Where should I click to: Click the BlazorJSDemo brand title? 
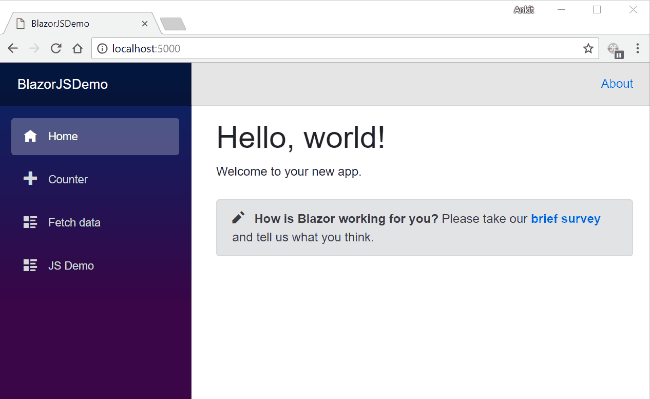click(63, 84)
